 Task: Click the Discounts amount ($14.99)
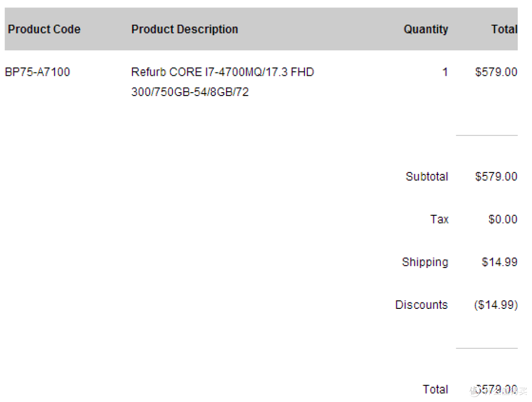pos(496,305)
